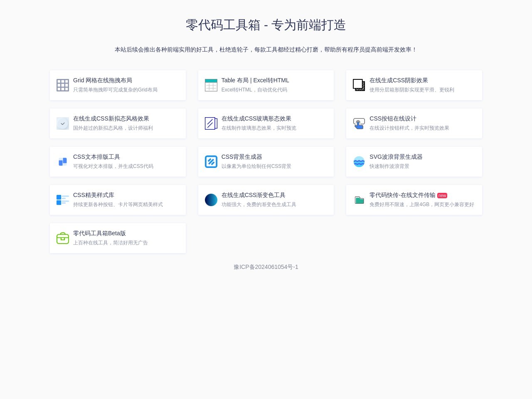
Task: Click description 功能强大，免费的渐变色生成工具
Action: point(259,204)
